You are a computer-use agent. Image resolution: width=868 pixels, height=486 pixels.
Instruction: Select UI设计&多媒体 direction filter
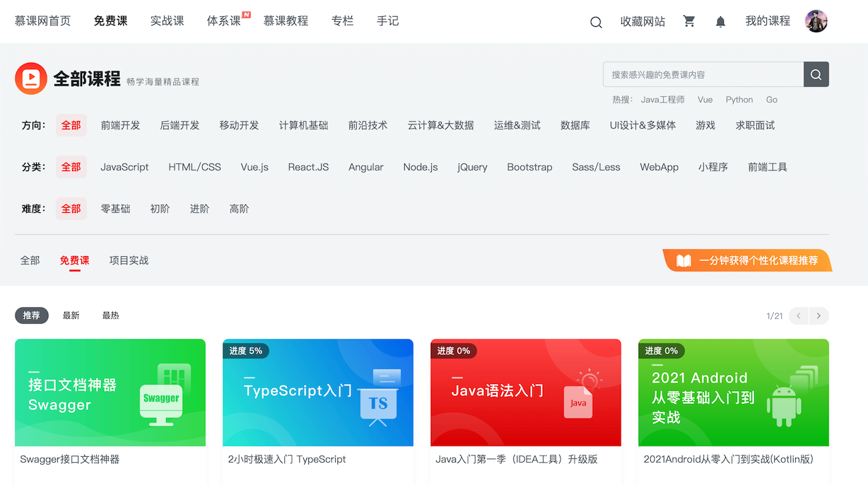click(x=643, y=125)
